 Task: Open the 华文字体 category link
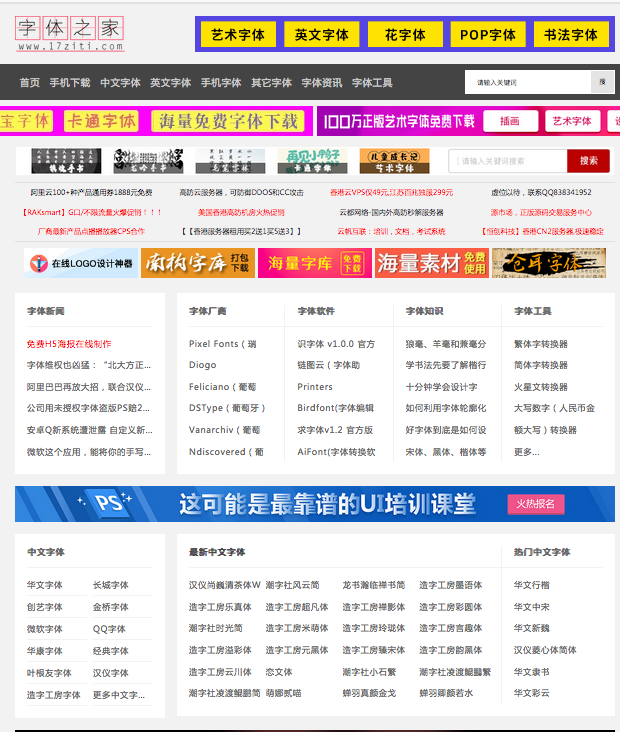tap(45, 585)
